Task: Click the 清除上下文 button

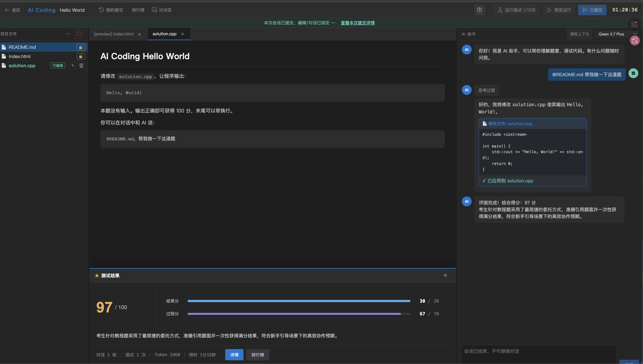Action: [x=579, y=34]
